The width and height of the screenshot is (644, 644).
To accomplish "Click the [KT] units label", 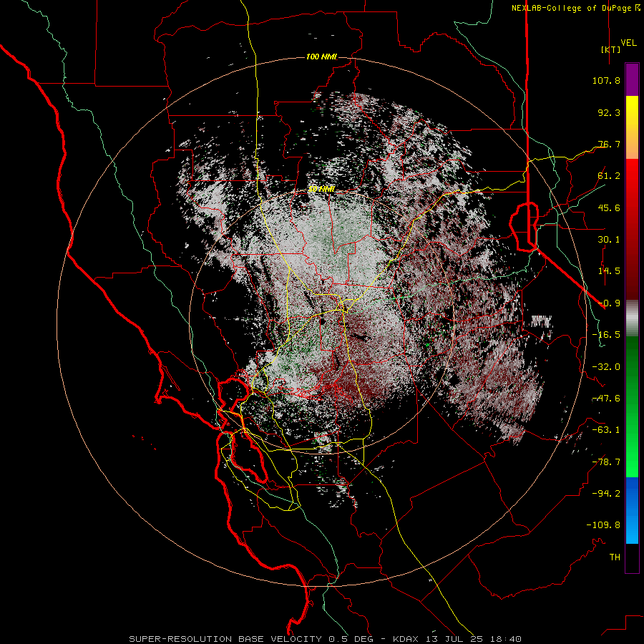I will pos(610,49).
